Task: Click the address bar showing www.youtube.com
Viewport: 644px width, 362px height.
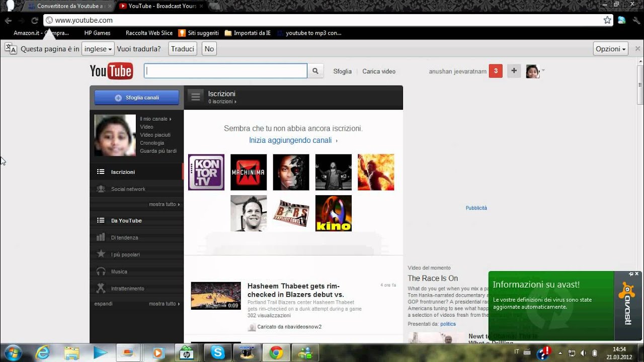Action: (328, 20)
